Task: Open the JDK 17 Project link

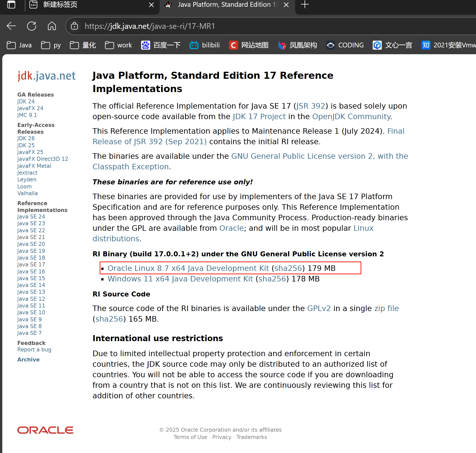Action: click(x=259, y=116)
